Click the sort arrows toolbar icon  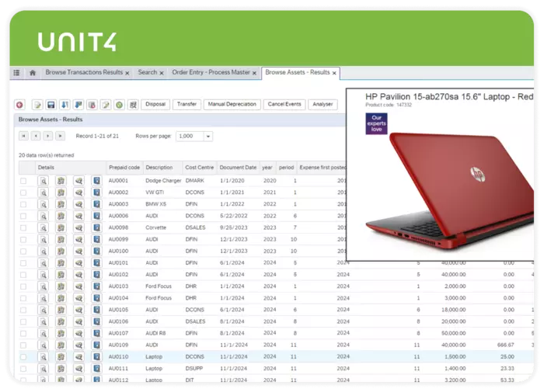click(x=65, y=105)
